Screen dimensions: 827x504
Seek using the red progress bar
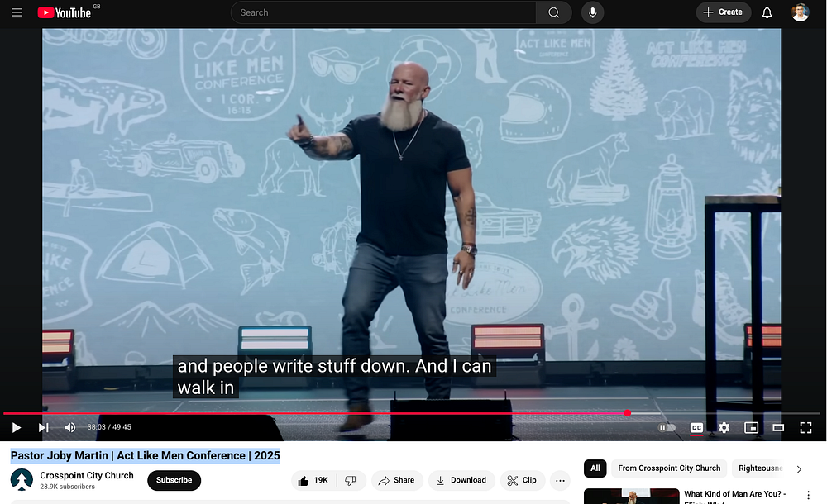pyautogui.click(x=411, y=413)
